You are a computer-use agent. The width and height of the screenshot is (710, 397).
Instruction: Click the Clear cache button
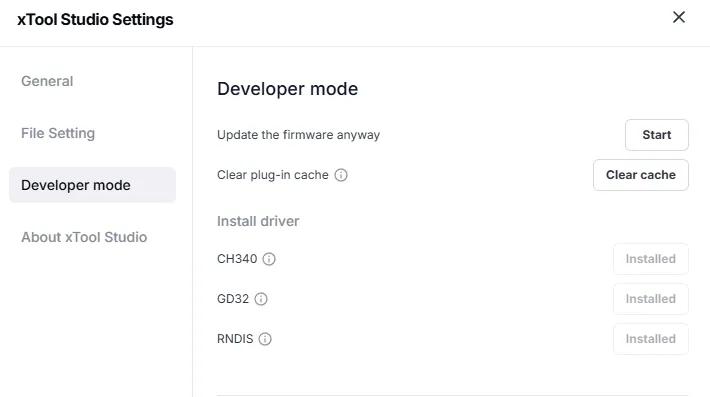click(x=641, y=175)
